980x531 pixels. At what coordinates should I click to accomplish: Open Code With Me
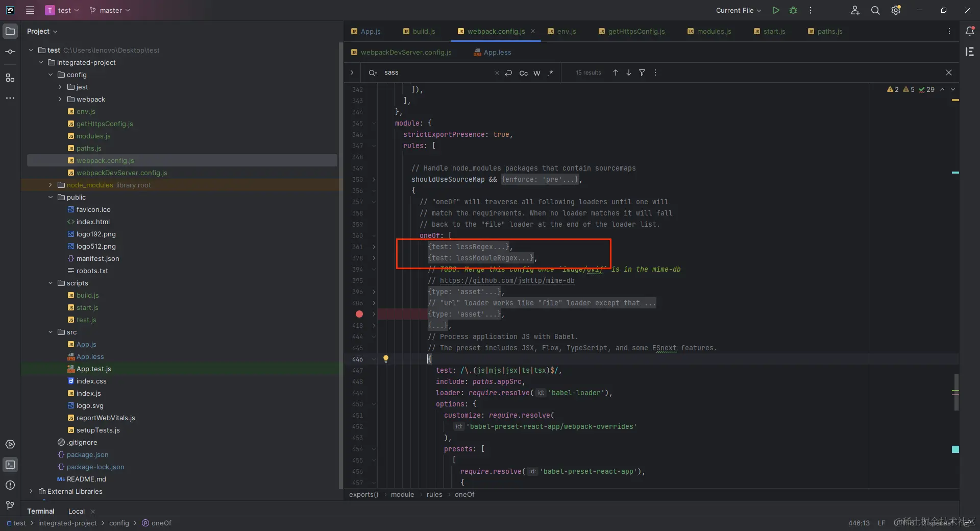855,10
